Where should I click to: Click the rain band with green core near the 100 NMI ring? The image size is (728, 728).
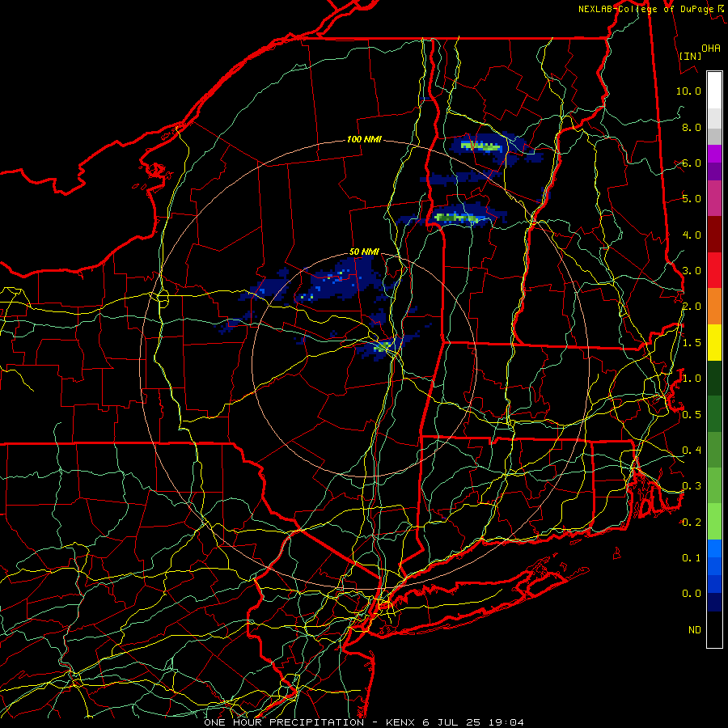point(457,217)
